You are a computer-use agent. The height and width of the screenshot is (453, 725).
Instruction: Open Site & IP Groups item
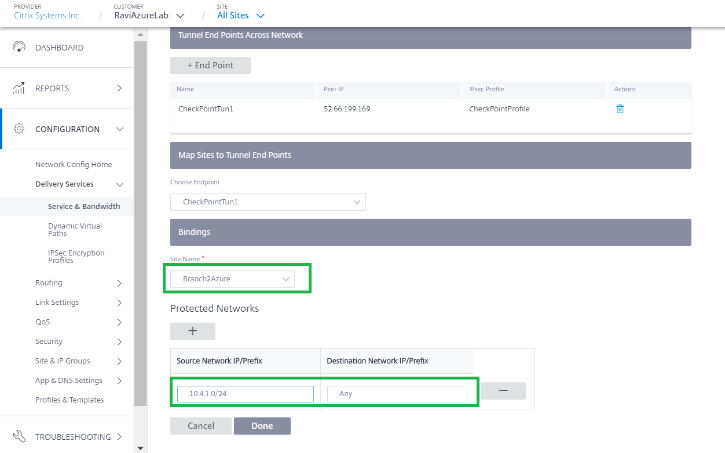[62, 361]
